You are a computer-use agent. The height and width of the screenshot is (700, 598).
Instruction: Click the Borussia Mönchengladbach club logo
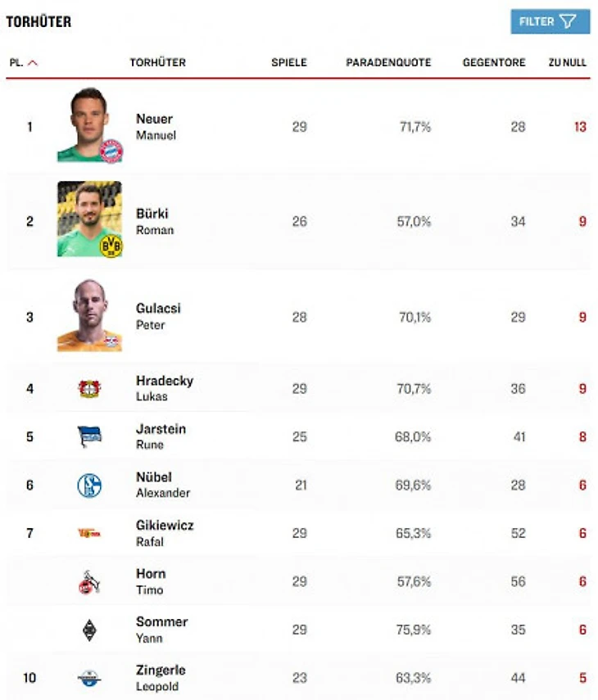tap(89, 630)
